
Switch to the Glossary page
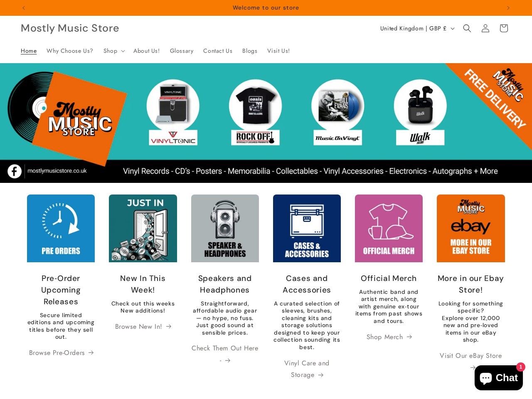pyautogui.click(x=182, y=51)
